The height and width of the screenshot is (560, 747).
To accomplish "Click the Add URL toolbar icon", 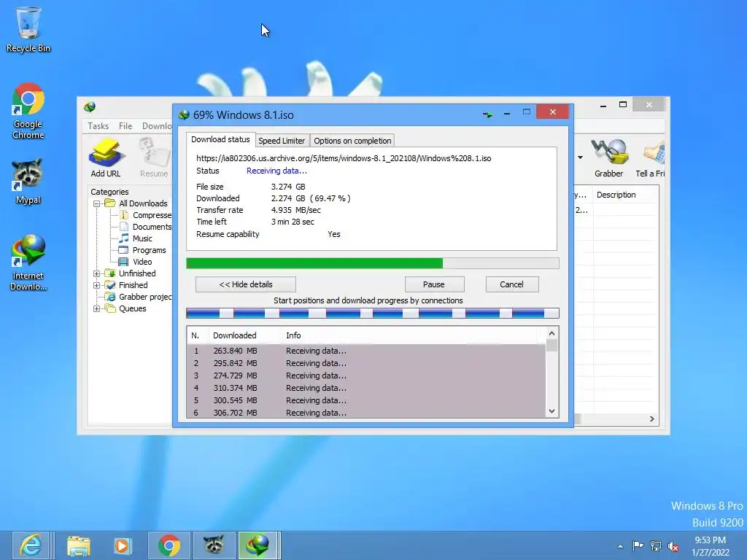I will [106, 157].
